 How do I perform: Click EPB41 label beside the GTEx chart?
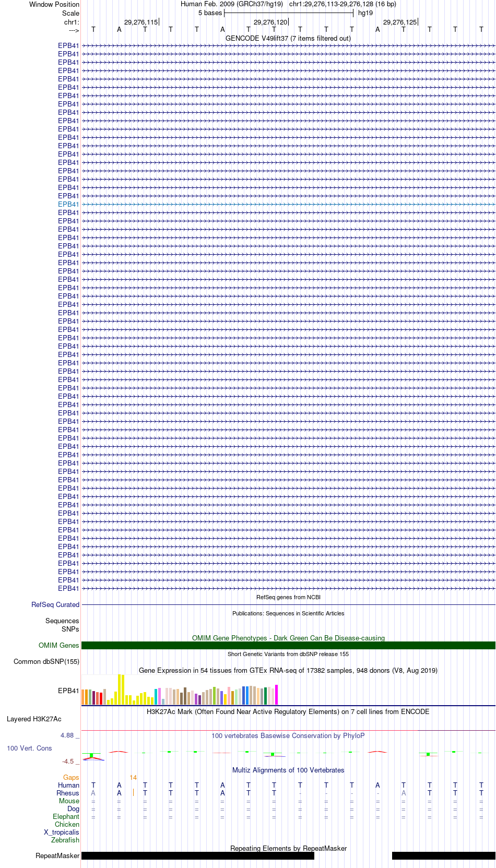coord(68,691)
